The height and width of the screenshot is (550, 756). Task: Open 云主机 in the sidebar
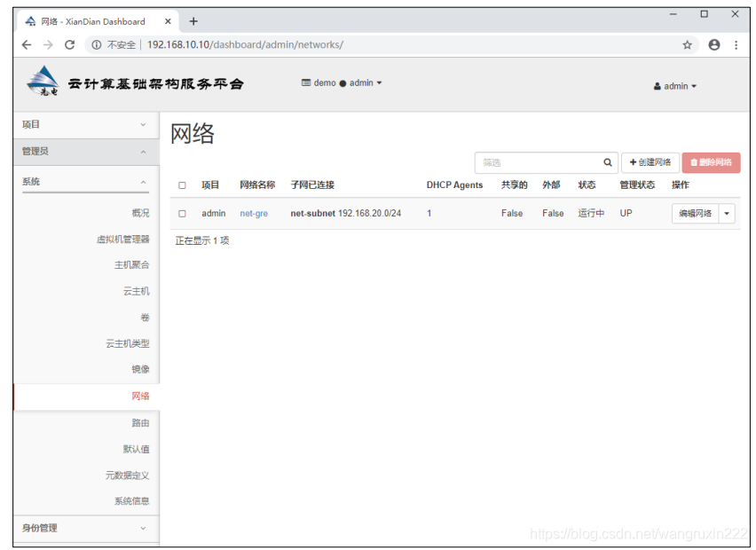click(x=136, y=291)
